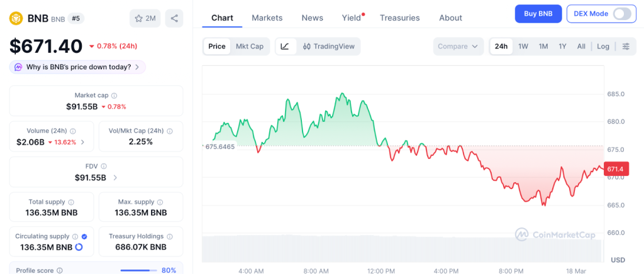Expand the FDV details chevron
Viewport: 644px width, 274px height.
(x=115, y=178)
